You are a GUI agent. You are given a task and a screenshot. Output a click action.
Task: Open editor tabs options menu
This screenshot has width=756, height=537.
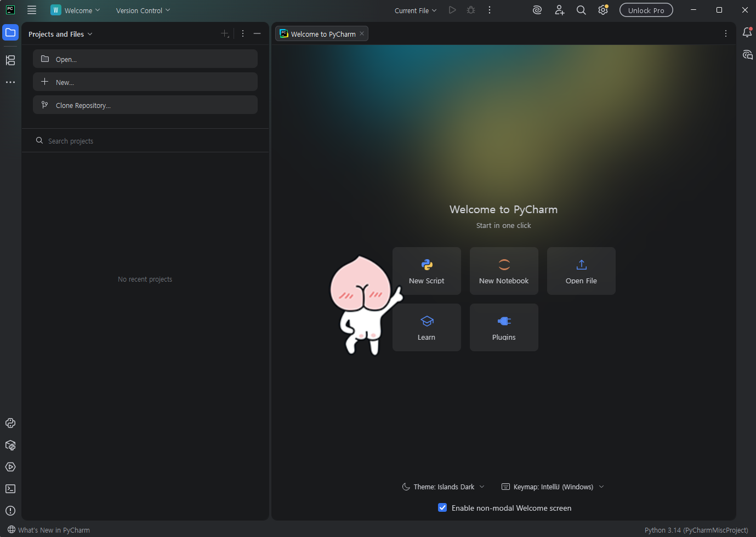(726, 34)
